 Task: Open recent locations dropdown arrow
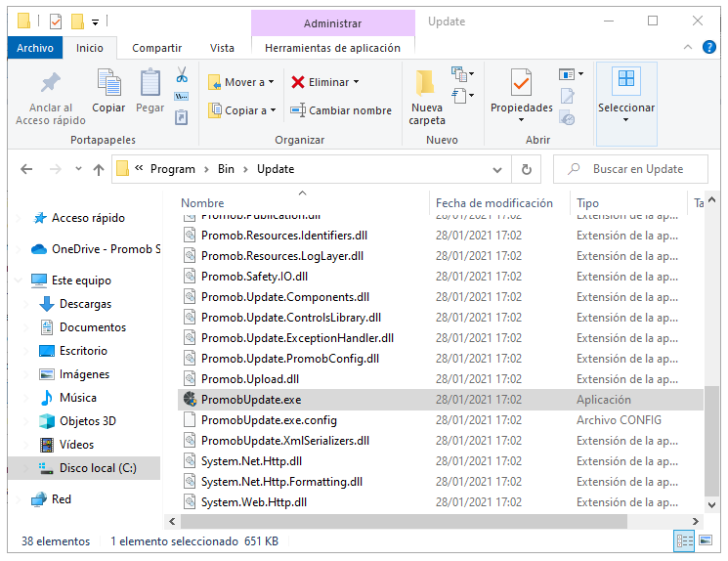78,168
